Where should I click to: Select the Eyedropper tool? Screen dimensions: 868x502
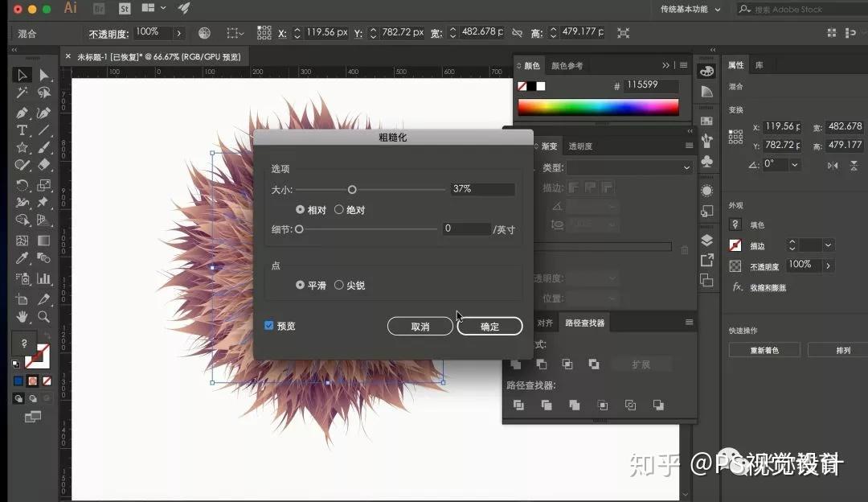click(x=22, y=258)
